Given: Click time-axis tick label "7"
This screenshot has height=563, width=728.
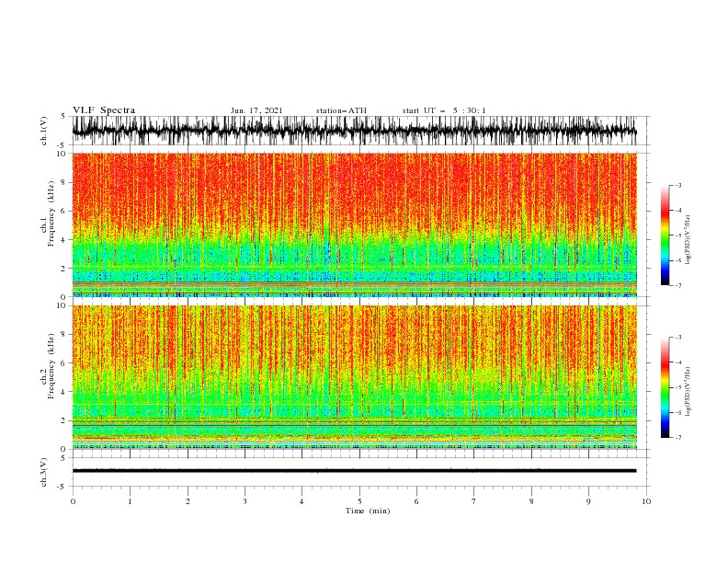Looking at the screenshot, I should click(x=474, y=501).
